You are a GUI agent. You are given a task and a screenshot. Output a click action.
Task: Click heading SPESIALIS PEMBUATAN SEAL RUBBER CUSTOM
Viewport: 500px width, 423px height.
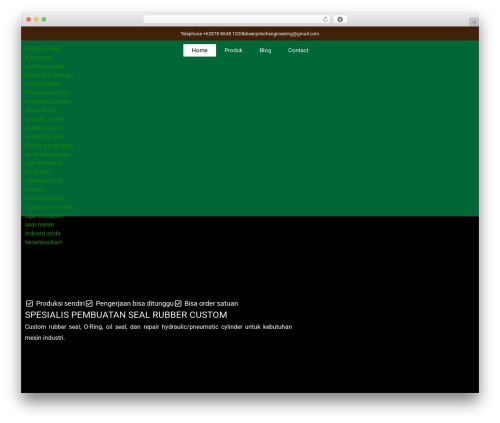(126, 315)
